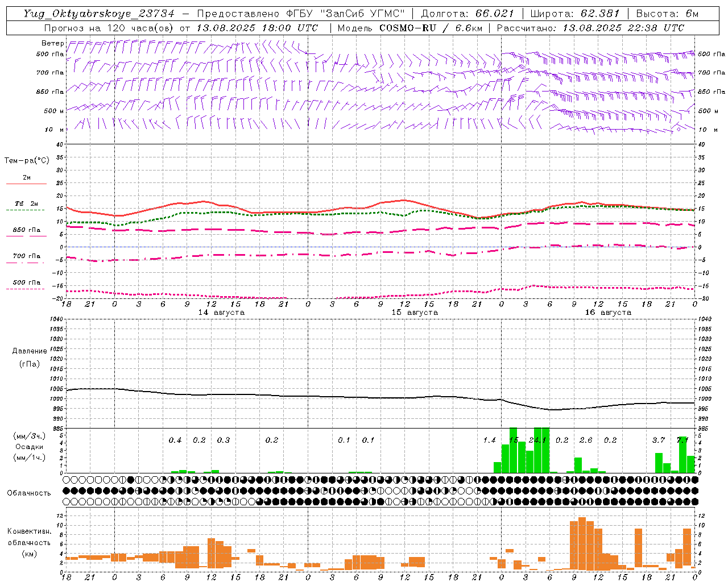Select Рассчитано: 13.08.2025 22:38 UTC text
728x582 pixels.
pos(590,28)
